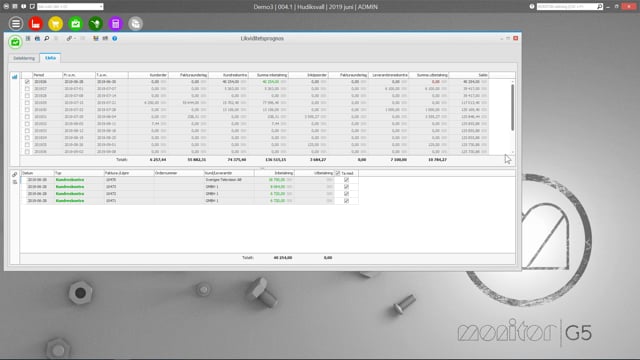This screenshot has width=640, height=360.
Task: Switch to the Selektering tab
Action: 24,58
